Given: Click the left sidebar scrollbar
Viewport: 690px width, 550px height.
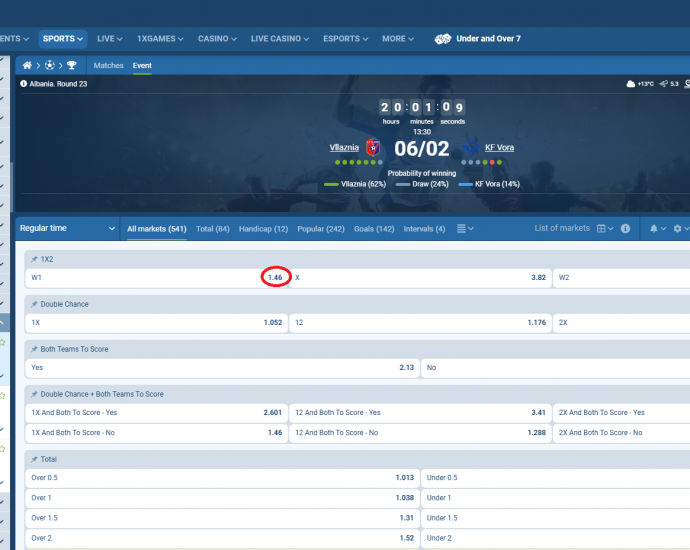Looking at the screenshot, I should pos(12,187).
